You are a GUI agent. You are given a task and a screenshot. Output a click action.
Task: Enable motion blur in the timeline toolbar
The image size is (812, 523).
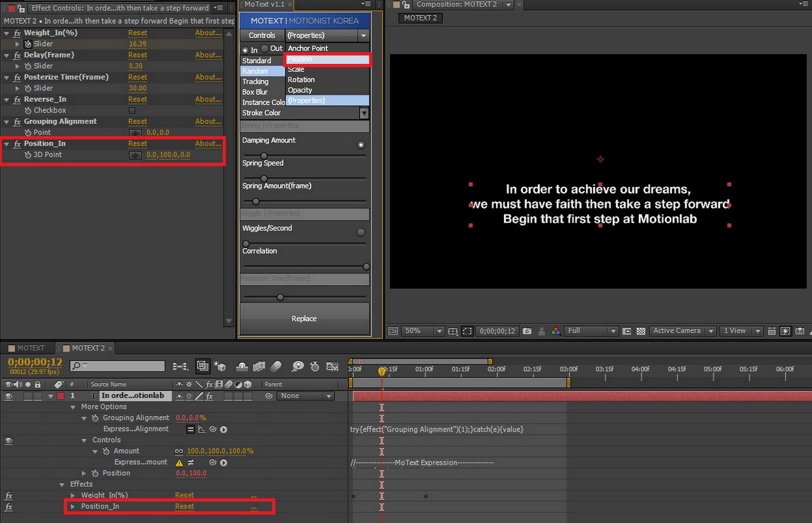coord(276,367)
